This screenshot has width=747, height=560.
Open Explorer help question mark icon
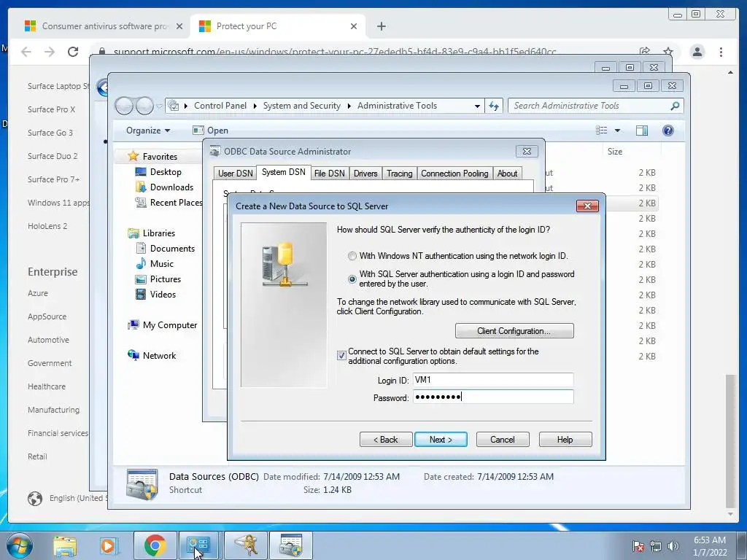click(668, 131)
